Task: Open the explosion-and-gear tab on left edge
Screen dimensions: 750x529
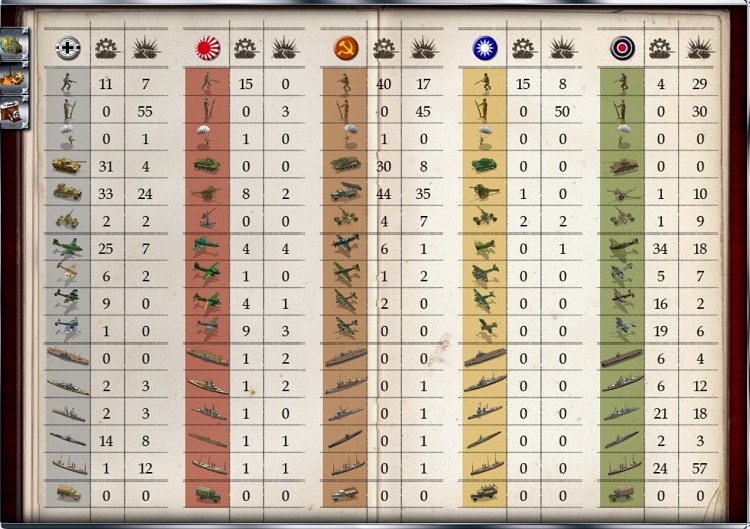Action: click(14, 78)
